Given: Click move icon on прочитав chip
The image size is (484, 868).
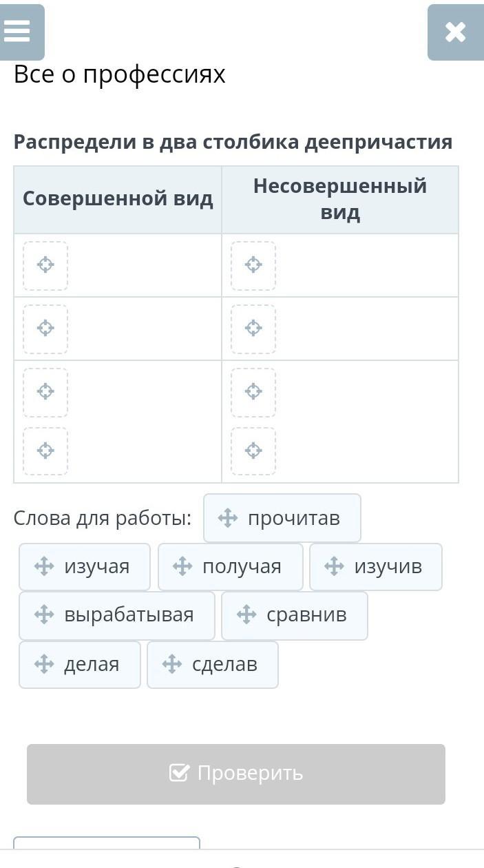Looking at the screenshot, I should pos(228,518).
